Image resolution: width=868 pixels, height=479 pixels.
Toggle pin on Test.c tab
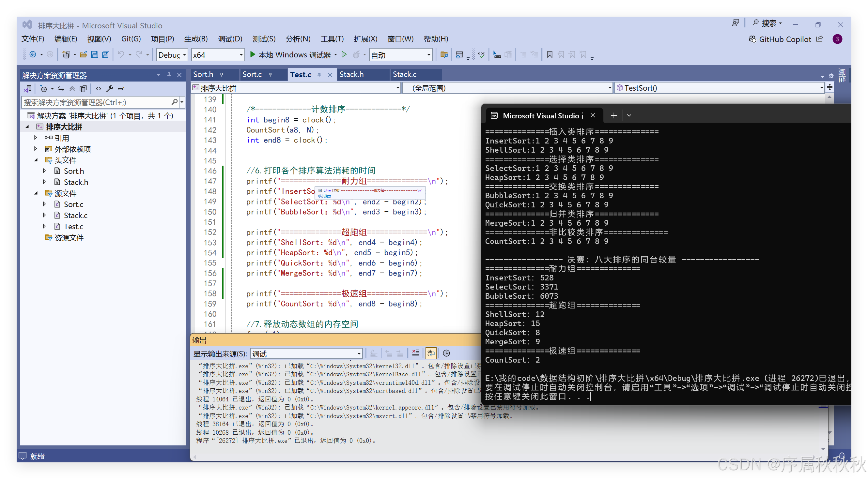(319, 75)
